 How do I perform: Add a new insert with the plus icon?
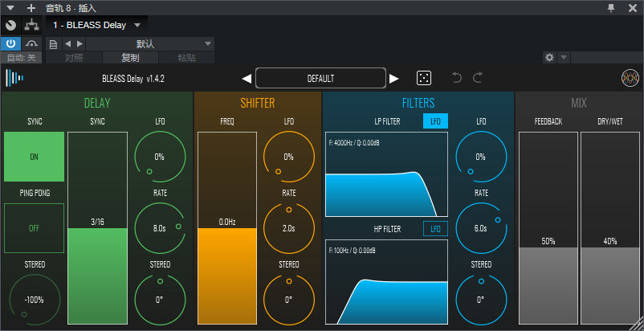click(31, 8)
